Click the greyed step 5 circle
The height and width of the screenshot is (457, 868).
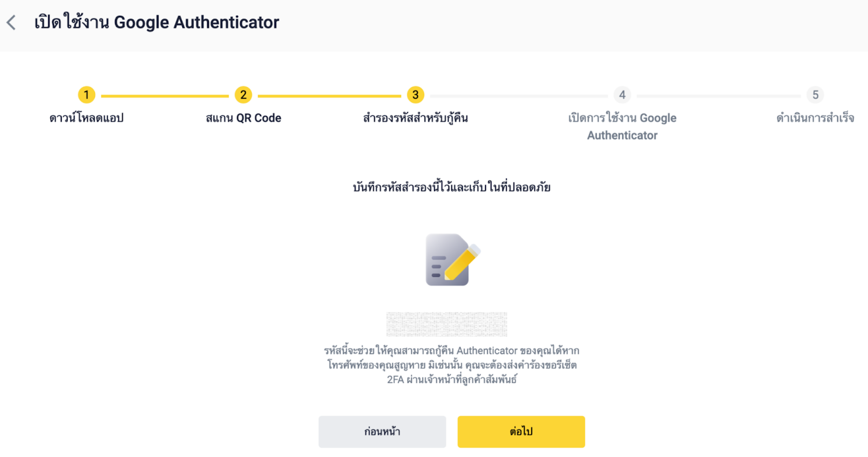pyautogui.click(x=815, y=95)
